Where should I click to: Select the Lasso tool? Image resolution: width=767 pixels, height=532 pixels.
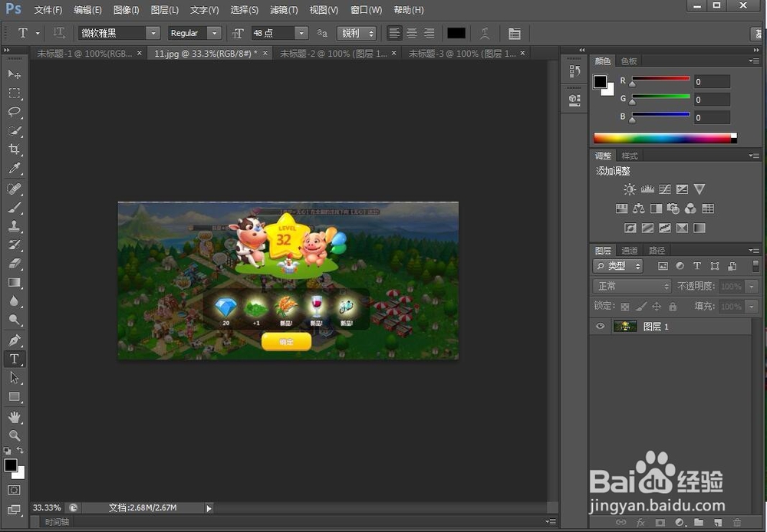[x=14, y=111]
